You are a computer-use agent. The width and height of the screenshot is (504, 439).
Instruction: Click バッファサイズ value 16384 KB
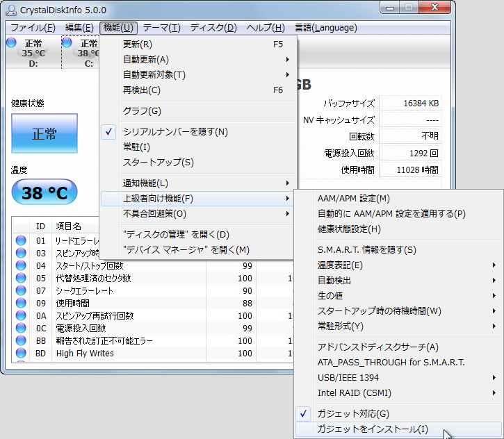point(410,103)
